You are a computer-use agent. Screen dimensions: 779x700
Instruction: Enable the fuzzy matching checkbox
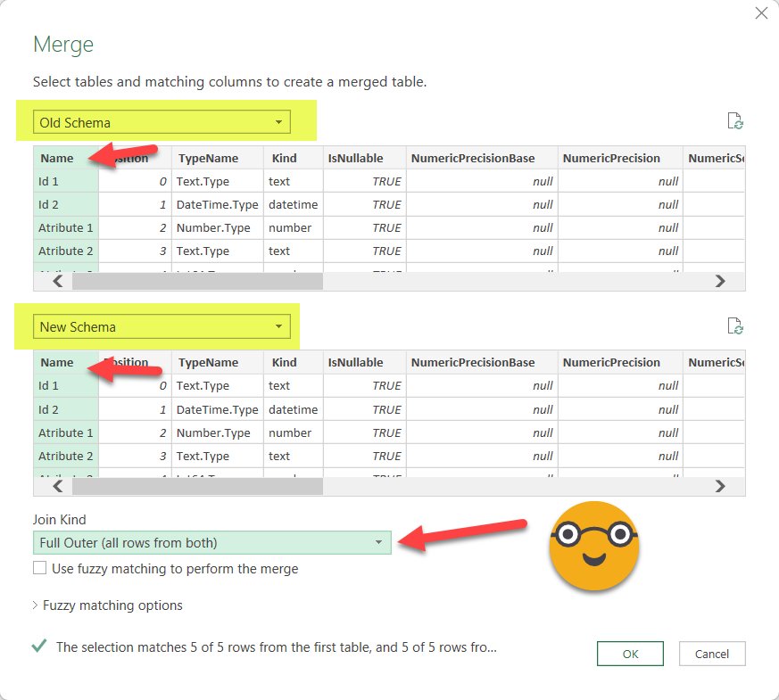pos(40,568)
